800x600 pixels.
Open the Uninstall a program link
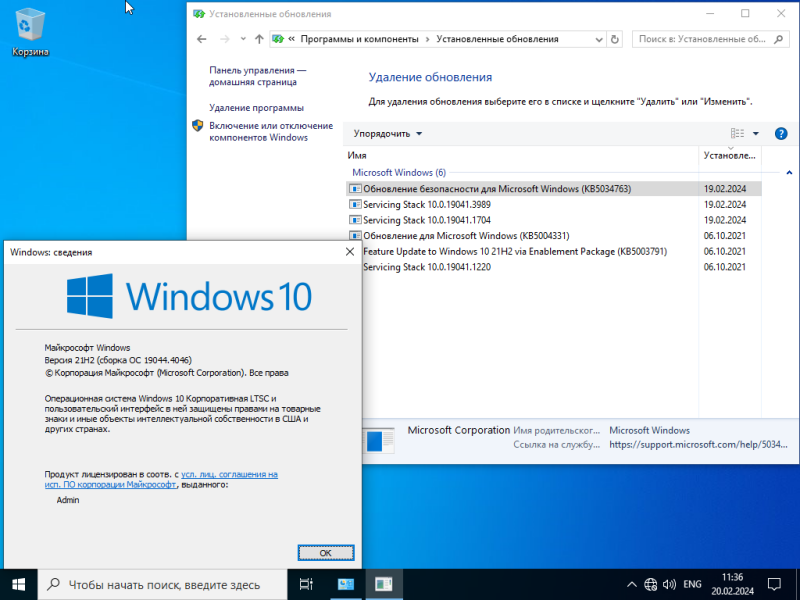pos(256,108)
